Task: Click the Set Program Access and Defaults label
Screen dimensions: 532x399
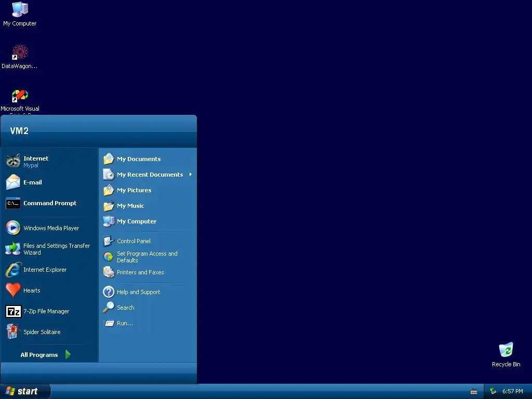Action: [x=147, y=257]
